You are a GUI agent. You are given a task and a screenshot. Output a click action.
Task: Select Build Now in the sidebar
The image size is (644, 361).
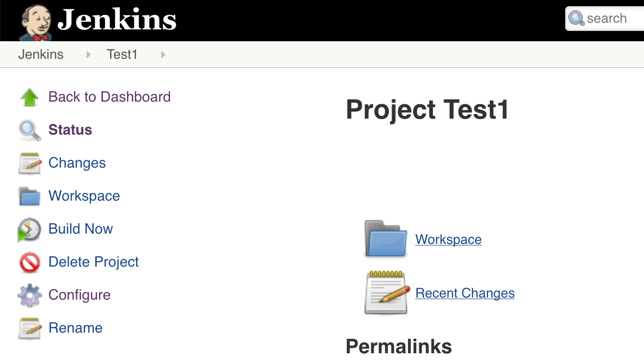(80, 229)
